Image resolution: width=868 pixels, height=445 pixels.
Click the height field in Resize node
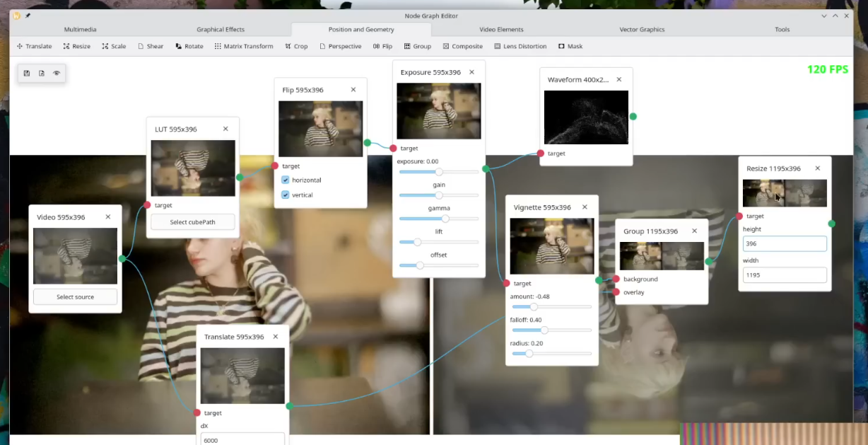point(785,243)
